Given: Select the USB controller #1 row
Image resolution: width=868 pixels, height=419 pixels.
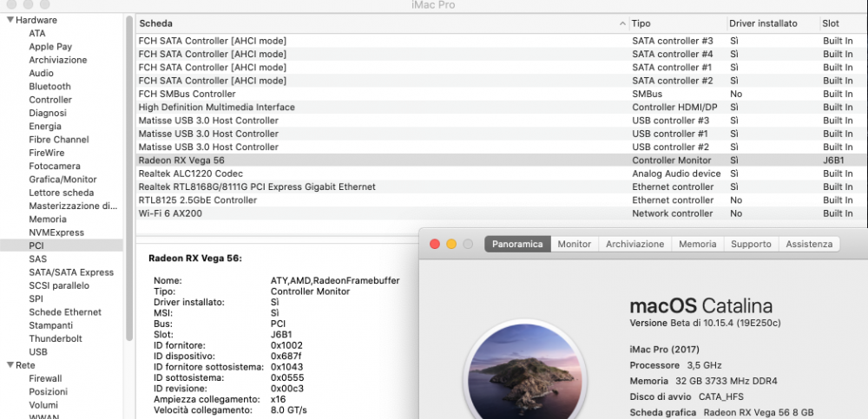Looking at the screenshot, I should pos(501,134).
